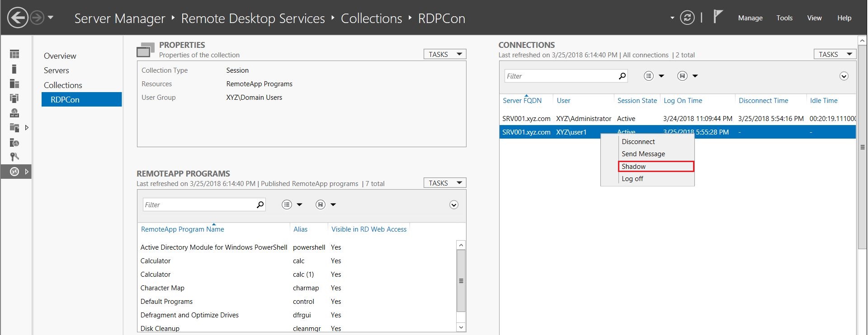This screenshot has width=868, height=335.
Task: Select RDPCon collection in navigation pane
Action: (82, 99)
